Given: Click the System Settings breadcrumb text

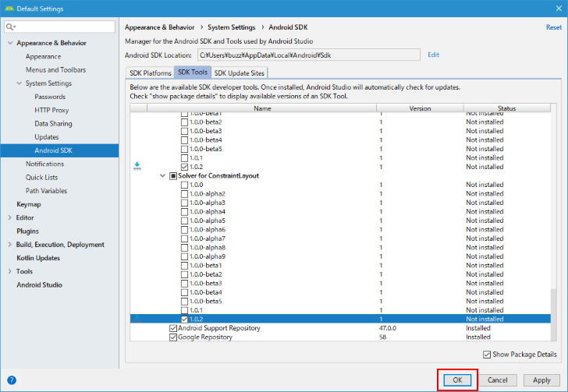Looking at the screenshot, I should point(231,27).
